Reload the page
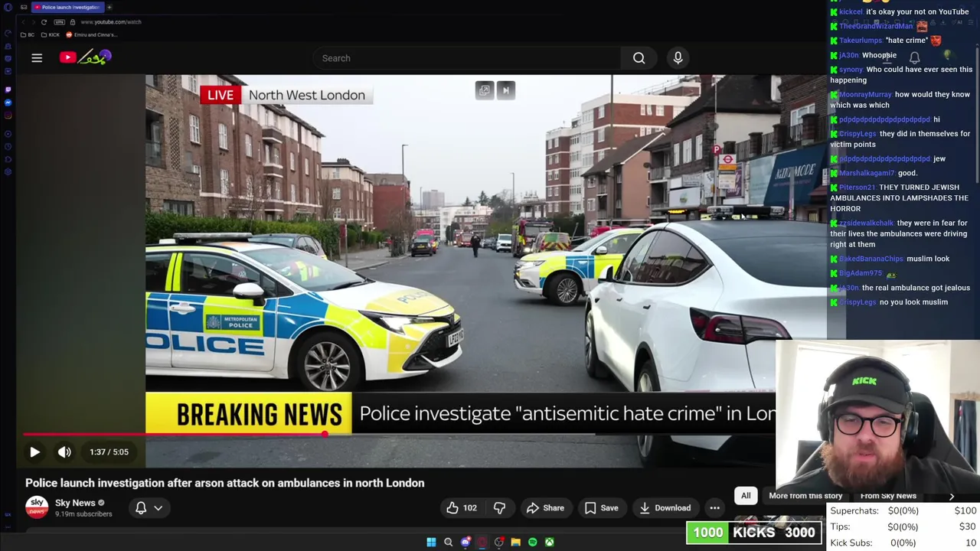The width and height of the screenshot is (980, 551). (44, 22)
